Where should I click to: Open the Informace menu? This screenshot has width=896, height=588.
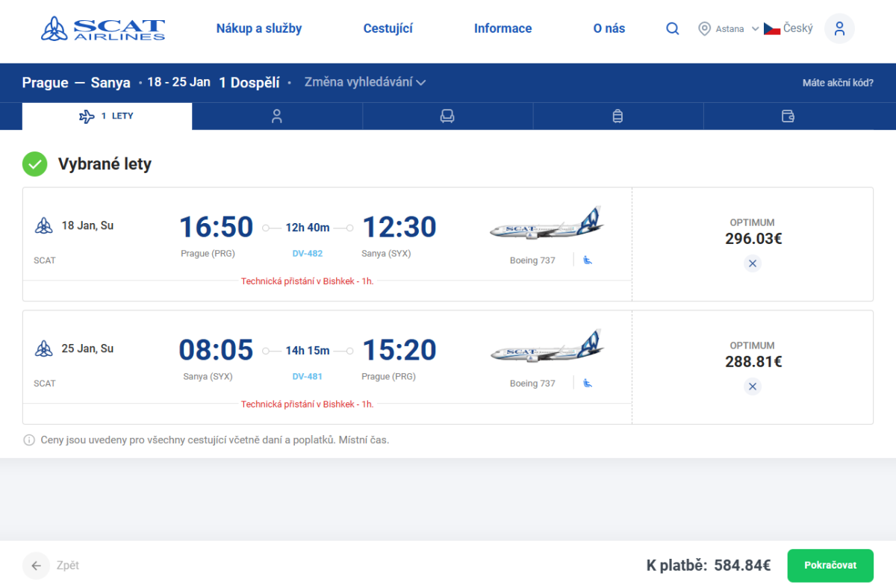503,29
